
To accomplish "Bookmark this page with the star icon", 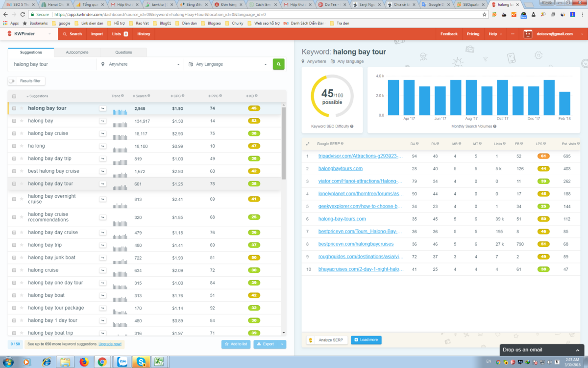I will (x=485, y=15).
